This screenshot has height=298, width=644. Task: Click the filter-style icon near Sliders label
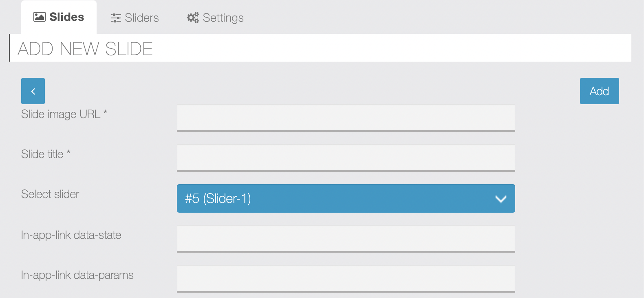[115, 18]
